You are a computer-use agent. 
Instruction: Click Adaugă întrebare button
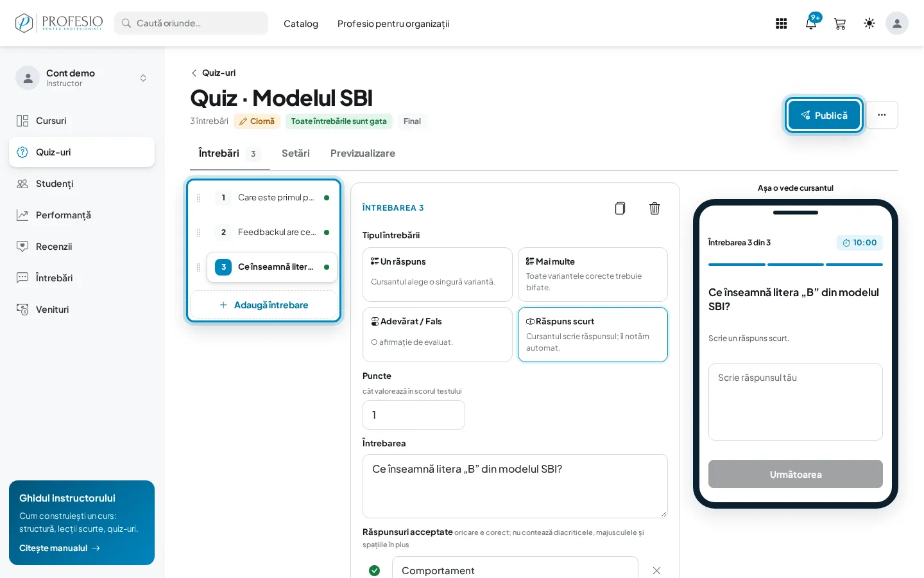pyautogui.click(x=264, y=305)
